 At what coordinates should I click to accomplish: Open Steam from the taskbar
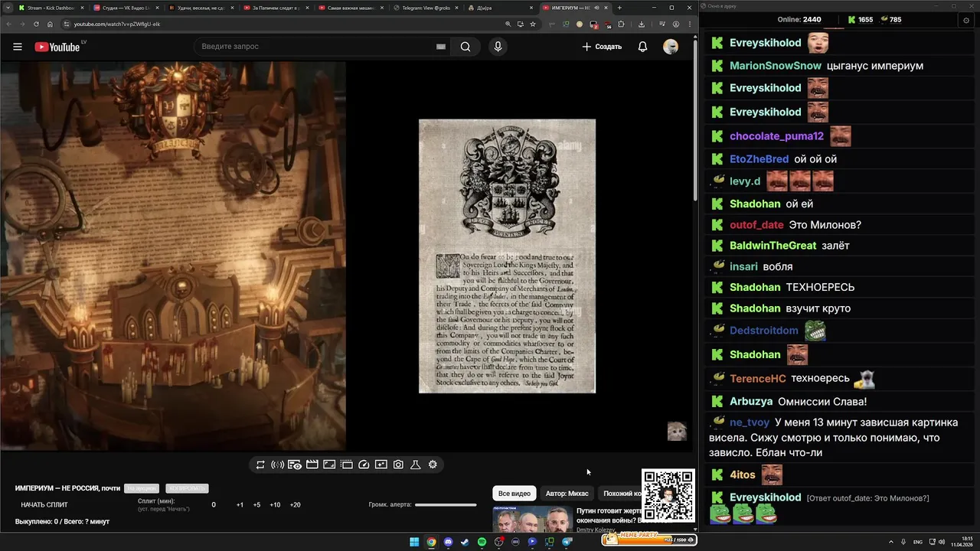tap(465, 542)
